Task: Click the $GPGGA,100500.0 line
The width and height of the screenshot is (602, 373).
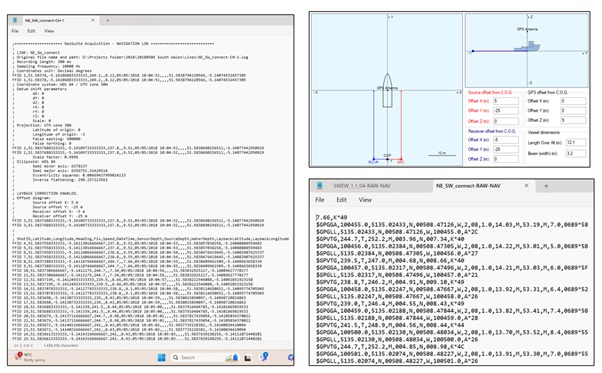Action: pyautogui.click(x=452, y=332)
